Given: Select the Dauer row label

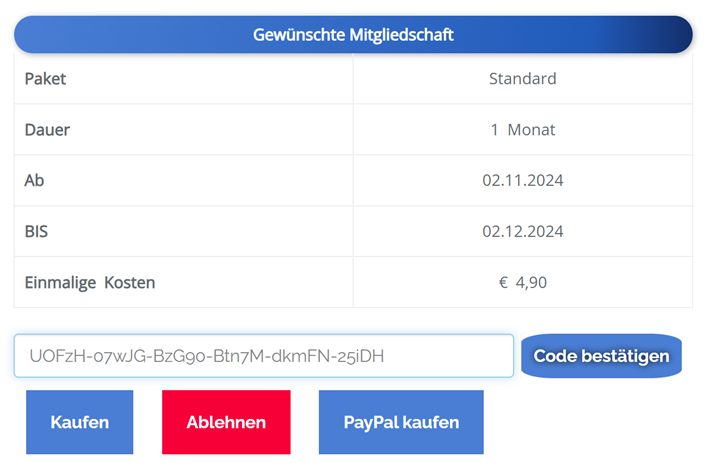Looking at the screenshot, I should coord(47,130).
